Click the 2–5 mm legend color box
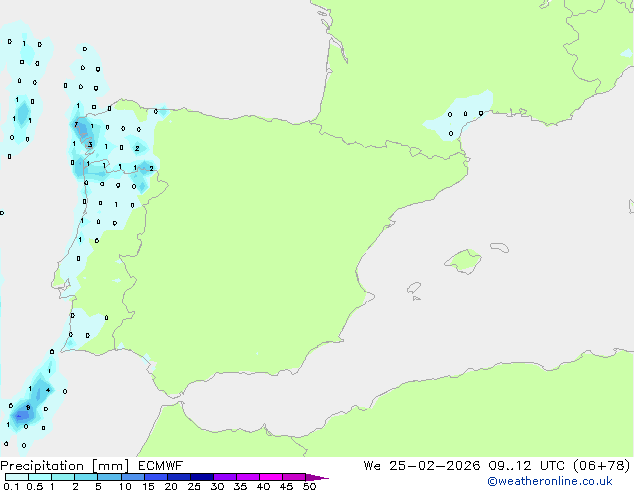 [x=86, y=477]
